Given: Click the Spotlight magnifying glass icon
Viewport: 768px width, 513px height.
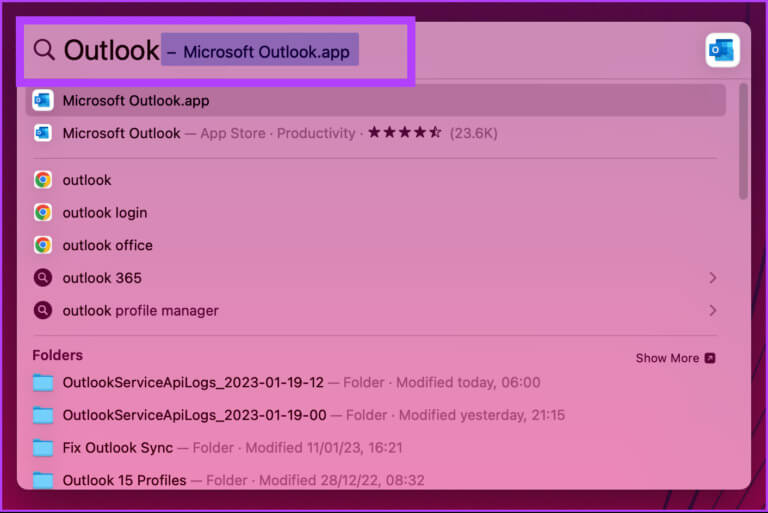Looking at the screenshot, I should tap(44, 50).
